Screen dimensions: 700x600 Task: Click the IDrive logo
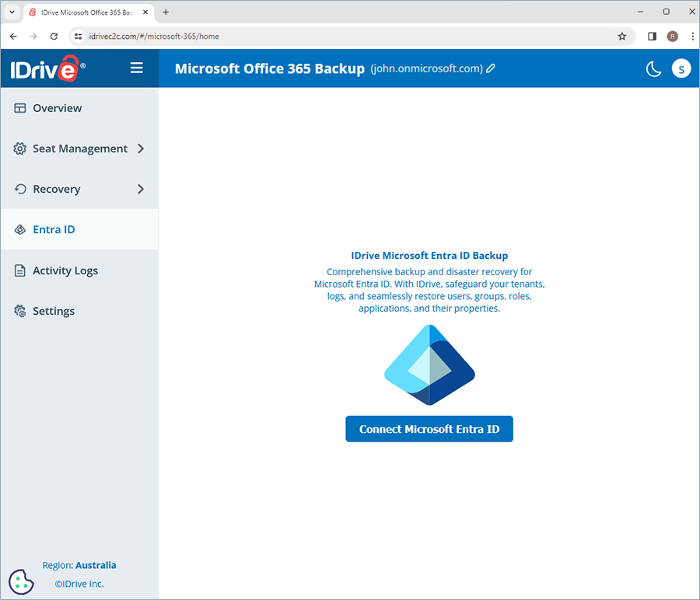click(47, 68)
